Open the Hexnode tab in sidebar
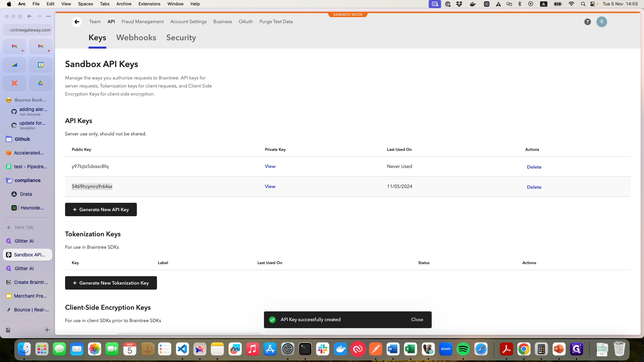 [28, 208]
